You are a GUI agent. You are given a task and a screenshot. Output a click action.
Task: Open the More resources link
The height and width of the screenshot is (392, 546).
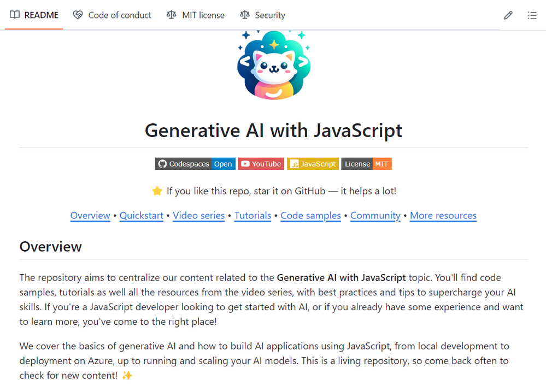tap(443, 216)
